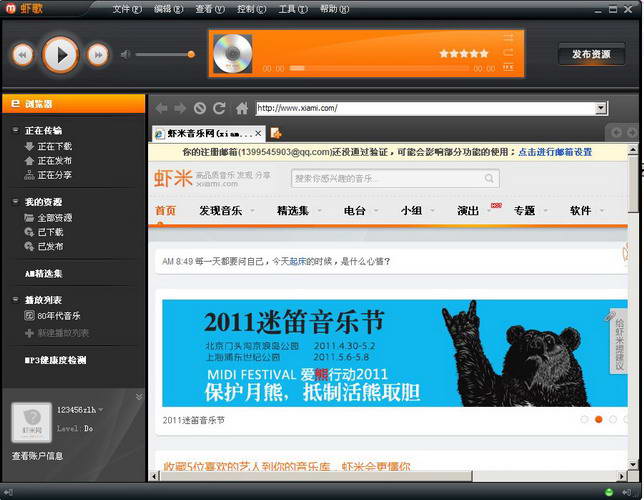Screen dimensions: 644x500
Task: Open 已下载 list
Action: 44,232
